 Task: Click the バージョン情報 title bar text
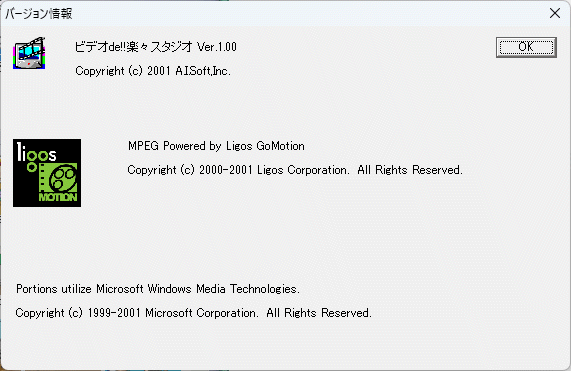point(39,13)
